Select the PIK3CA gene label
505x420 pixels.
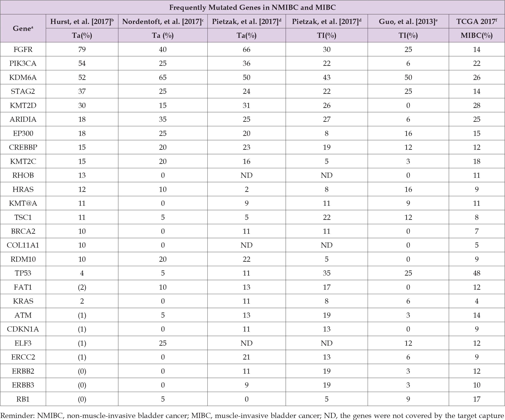click(23, 63)
